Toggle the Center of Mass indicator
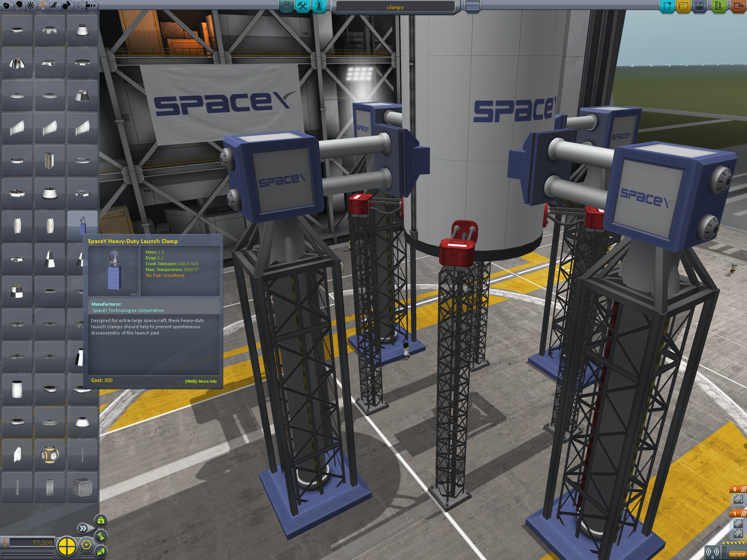The width and height of the screenshot is (747, 560). click(101, 520)
